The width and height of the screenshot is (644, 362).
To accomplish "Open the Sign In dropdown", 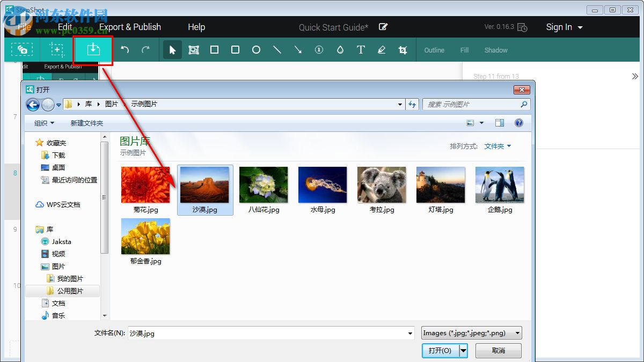I will pyautogui.click(x=564, y=27).
